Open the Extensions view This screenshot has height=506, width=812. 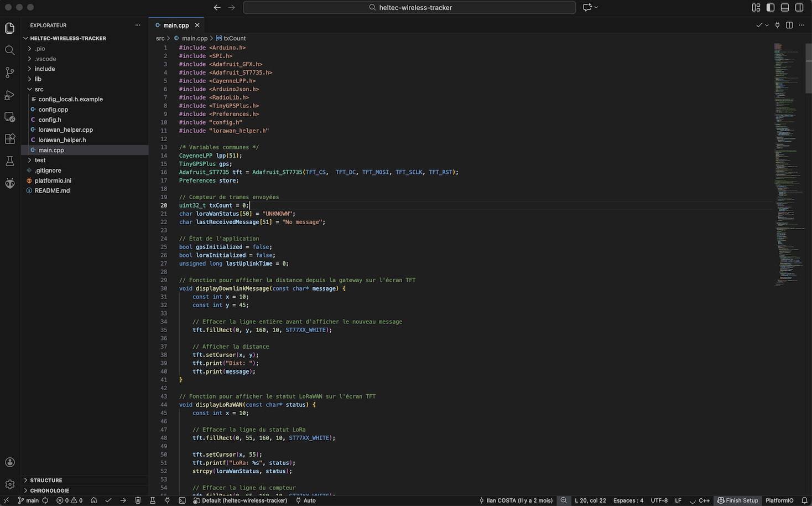(x=10, y=139)
